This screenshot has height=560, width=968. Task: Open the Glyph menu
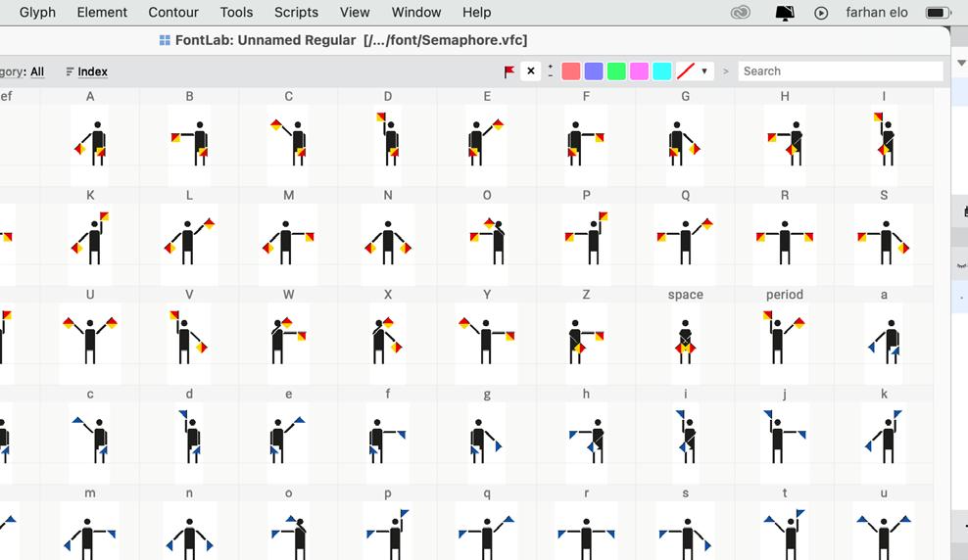tap(37, 13)
